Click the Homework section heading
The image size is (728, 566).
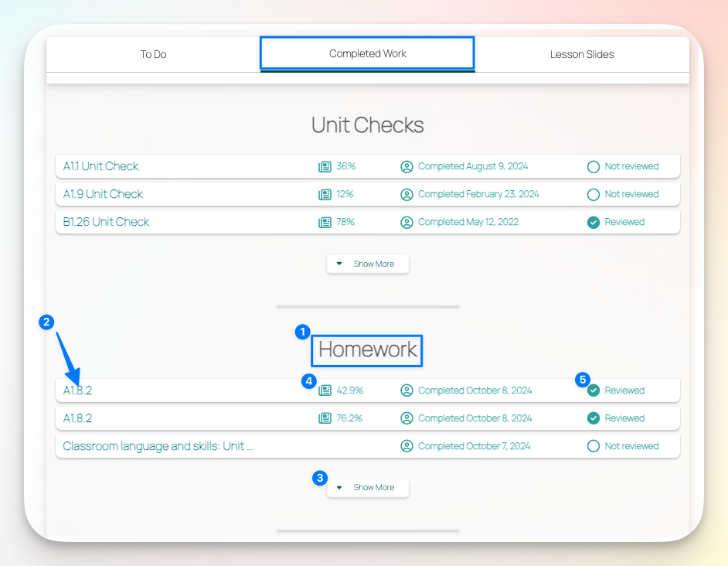368,349
